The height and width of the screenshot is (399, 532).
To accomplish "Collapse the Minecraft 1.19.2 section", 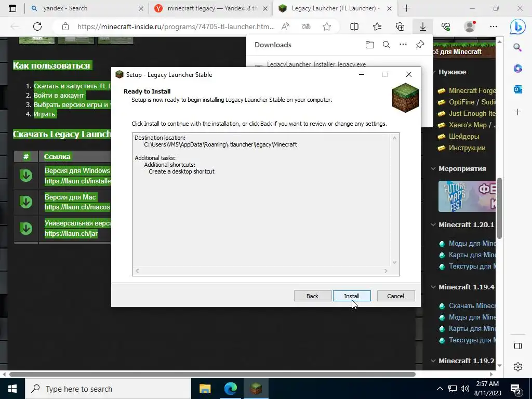I will (433, 361).
